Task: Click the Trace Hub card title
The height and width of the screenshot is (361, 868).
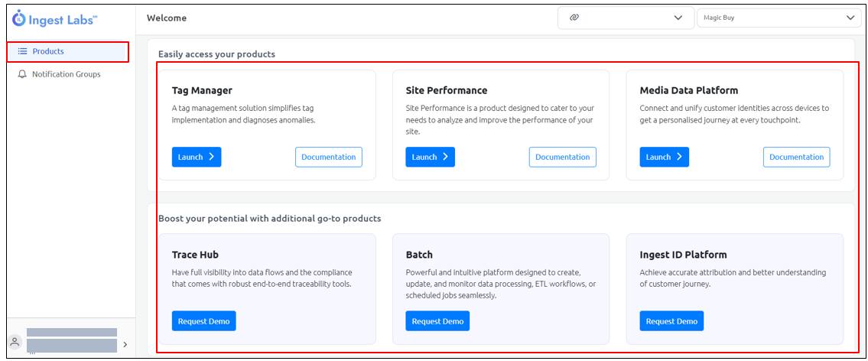Action: [x=195, y=255]
